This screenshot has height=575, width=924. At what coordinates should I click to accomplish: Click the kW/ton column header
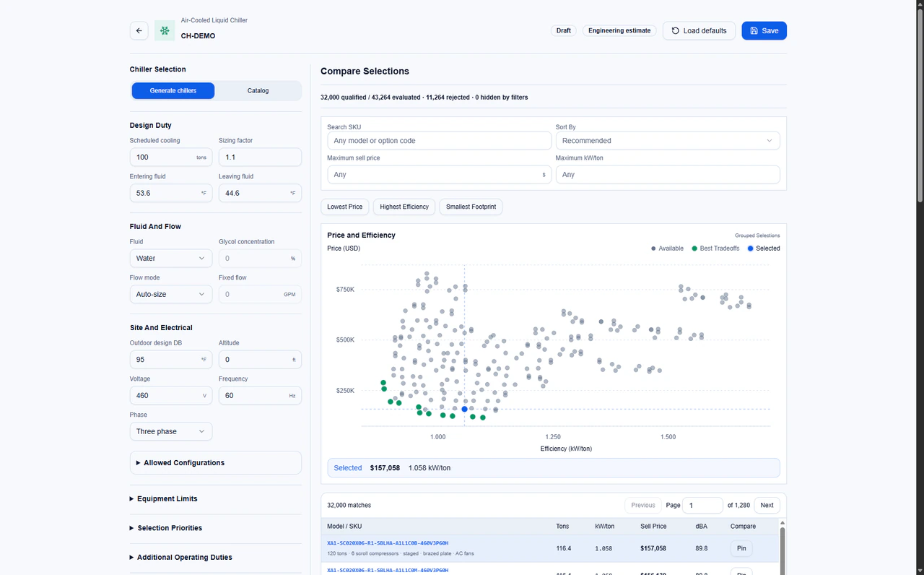pyautogui.click(x=605, y=527)
